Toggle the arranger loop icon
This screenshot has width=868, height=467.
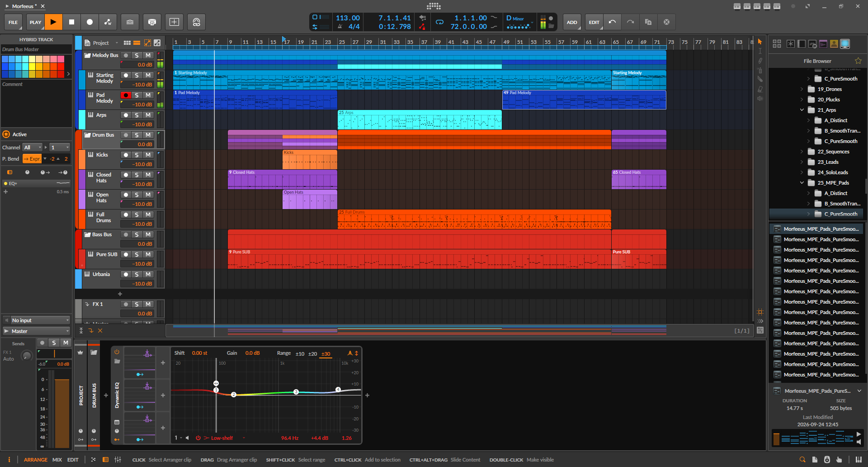pos(439,22)
